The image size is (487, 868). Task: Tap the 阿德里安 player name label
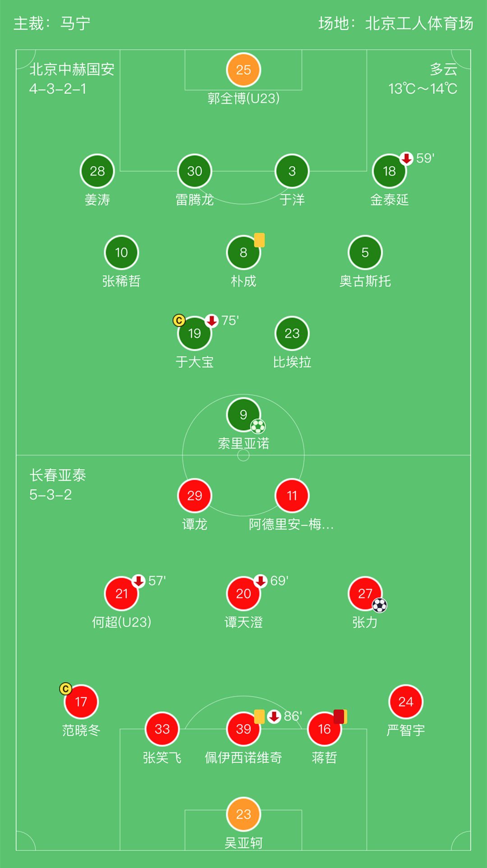click(x=291, y=524)
